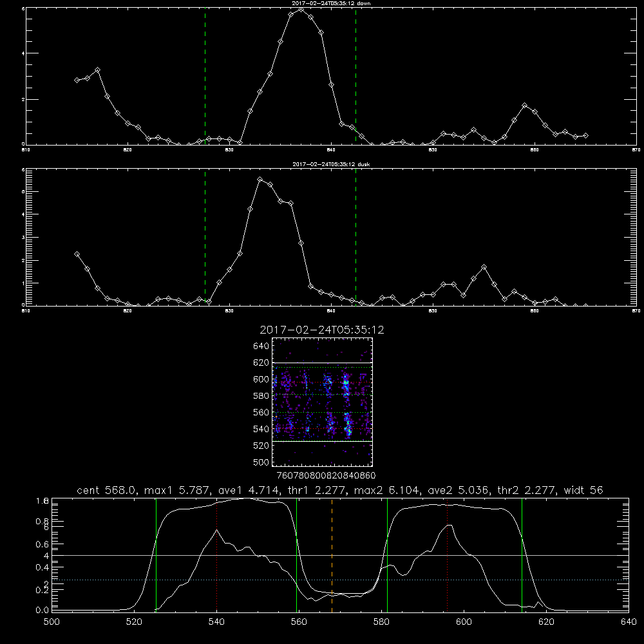Click the 540 label on heatmap y-axis
This screenshot has height=644, width=644.
point(261,429)
